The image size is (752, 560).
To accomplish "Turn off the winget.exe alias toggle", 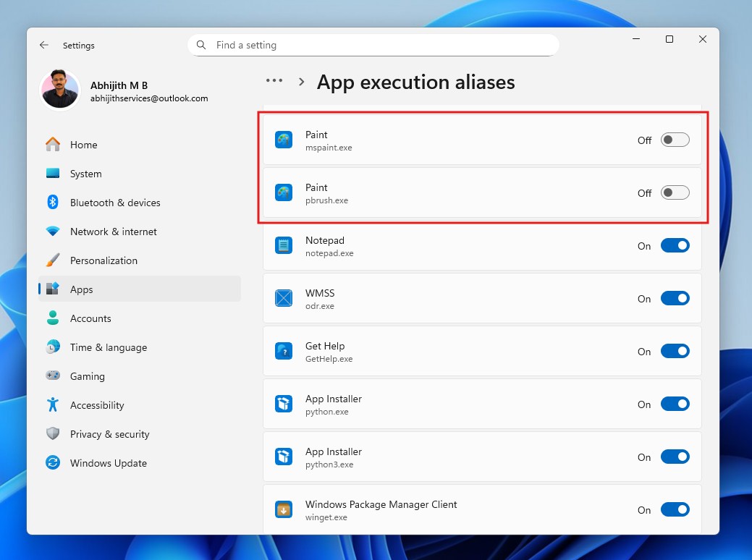I will tap(675, 509).
